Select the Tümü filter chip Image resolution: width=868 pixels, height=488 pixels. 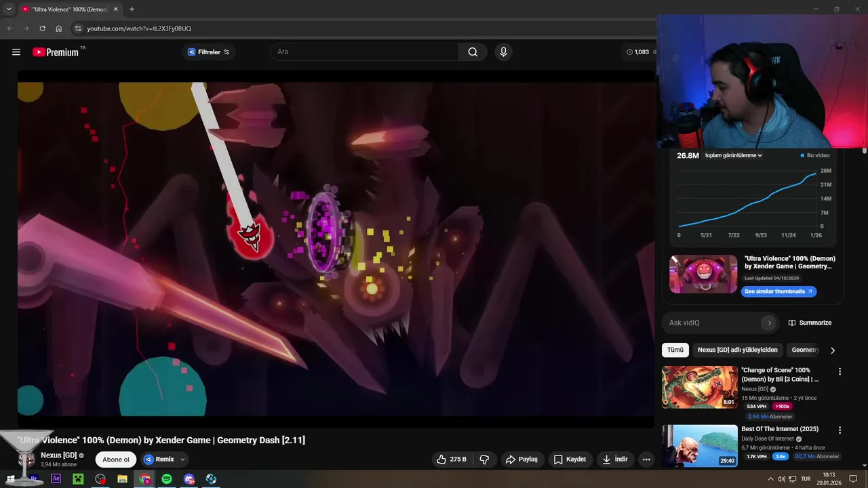675,350
